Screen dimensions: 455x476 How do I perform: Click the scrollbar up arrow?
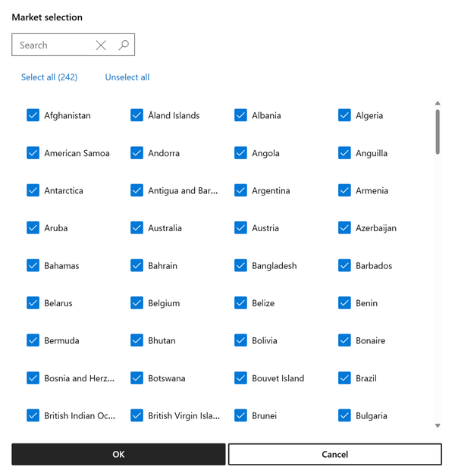point(438,103)
